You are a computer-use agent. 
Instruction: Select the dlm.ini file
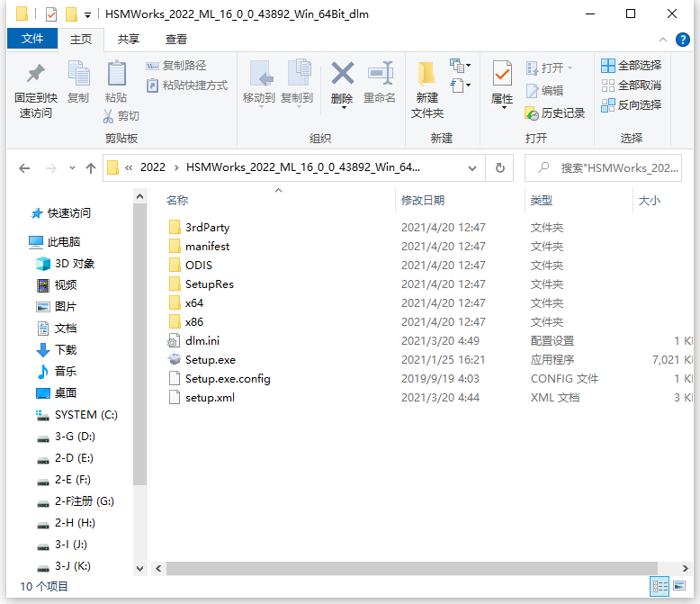pos(193,341)
